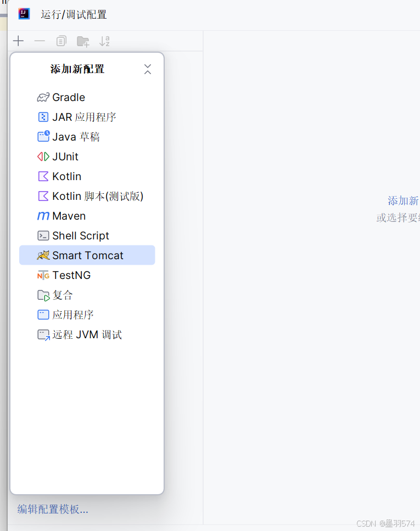Choose TestNG from the list
420x531 pixels.
[87, 275]
